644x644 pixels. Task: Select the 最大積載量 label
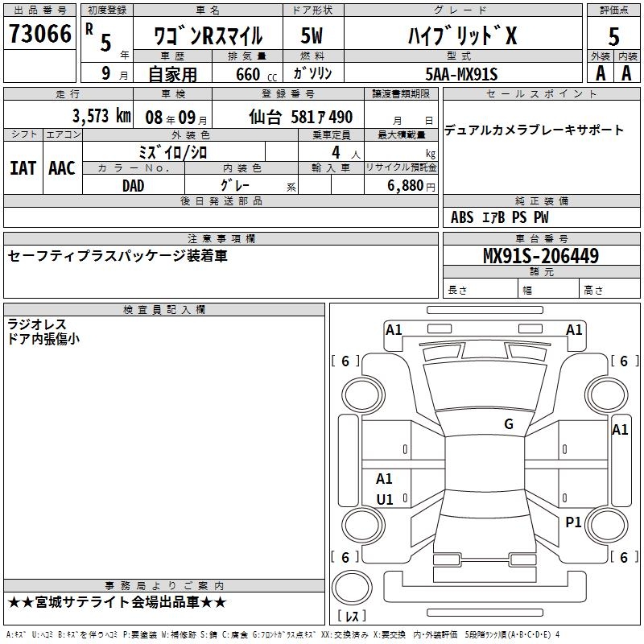(x=401, y=134)
